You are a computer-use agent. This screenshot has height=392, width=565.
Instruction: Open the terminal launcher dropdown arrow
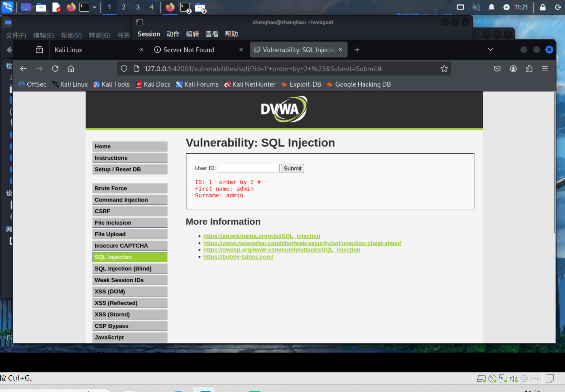point(94,7)
